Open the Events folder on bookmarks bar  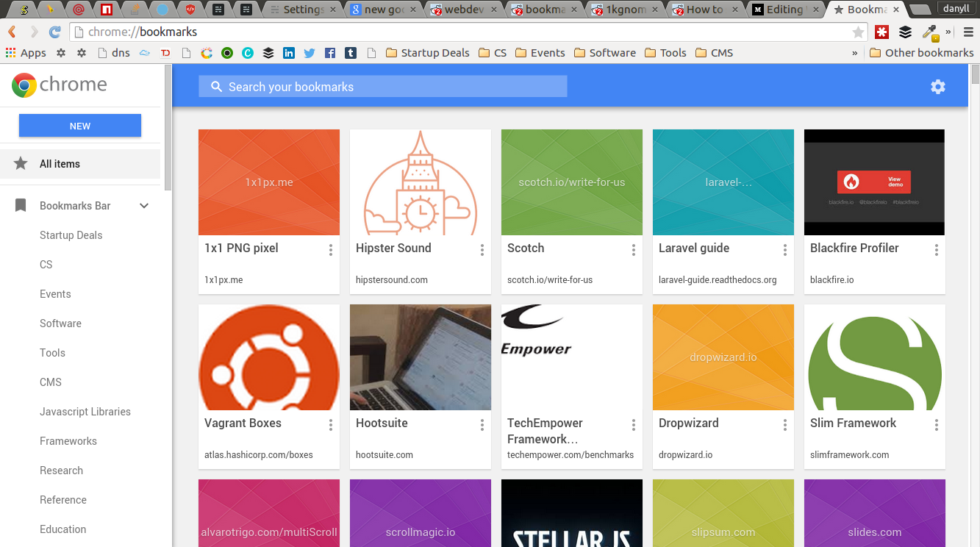[540, 53]
